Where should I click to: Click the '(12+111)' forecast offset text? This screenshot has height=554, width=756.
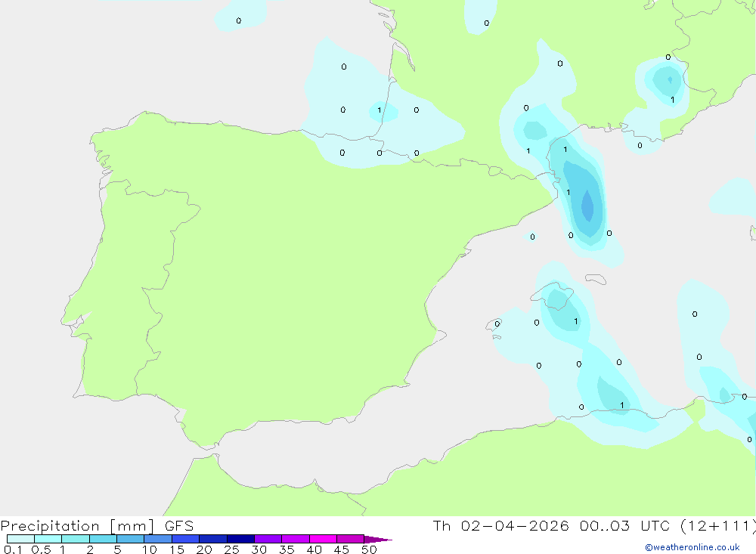[718, 525]
